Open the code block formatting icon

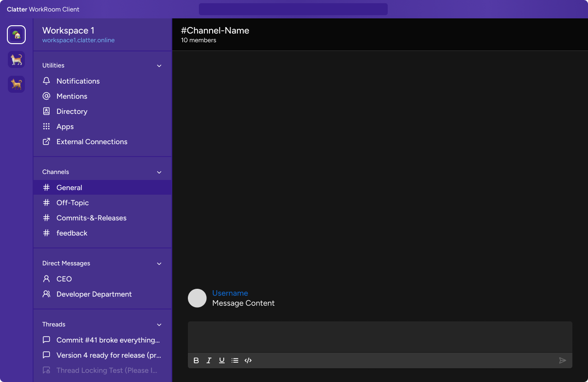pyautogui.click(x=248, y=360)
